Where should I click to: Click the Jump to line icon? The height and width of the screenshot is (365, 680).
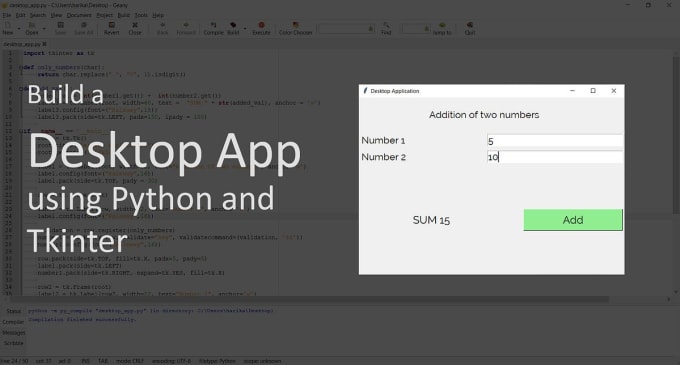(x=442, y=25)
